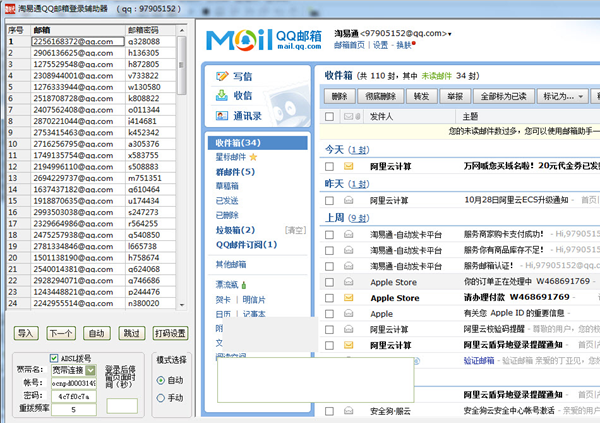
Task: Select account row 2256168372@qq.com
Action: click(91, 41)
